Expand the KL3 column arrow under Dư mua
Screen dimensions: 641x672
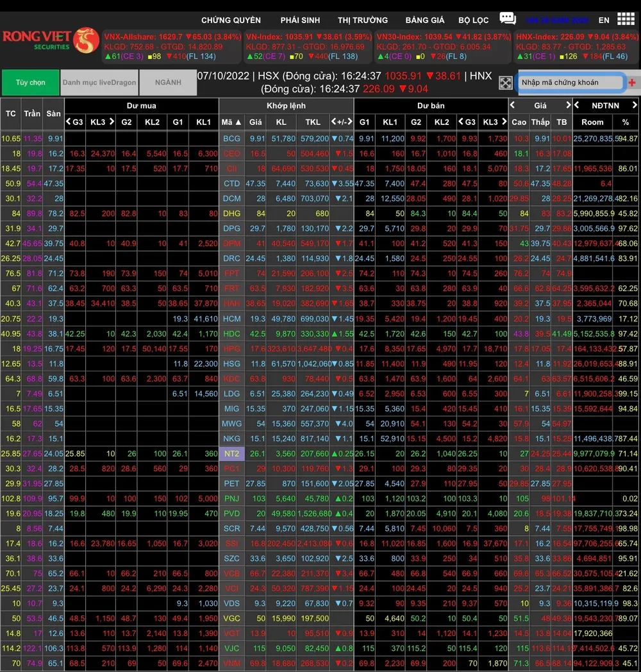click(x=111, y=122)
